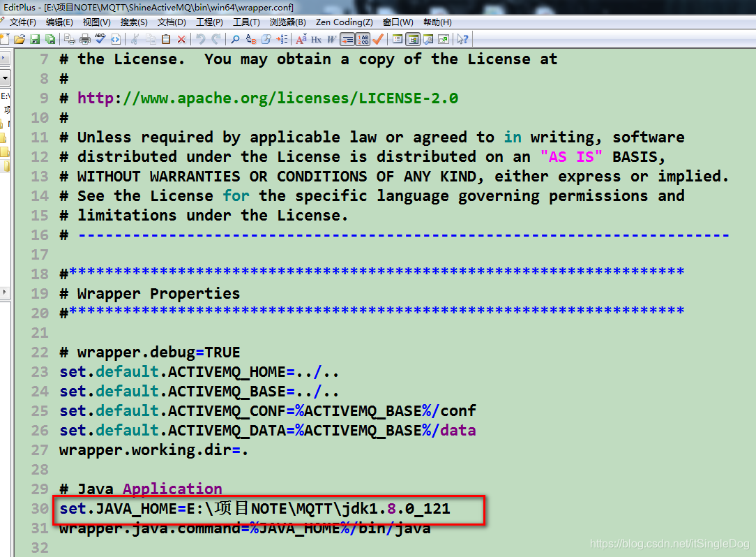Open the 文件(F) menu
Screen dimensions: 756x557
coord(22,22)
